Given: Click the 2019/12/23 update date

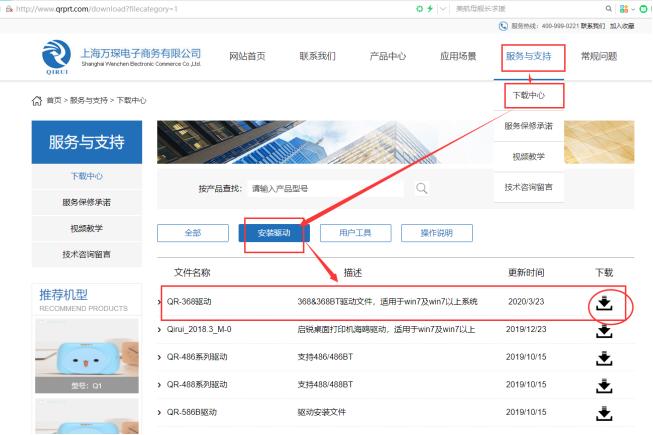Looking at the screenshot, I should (526, 330).
